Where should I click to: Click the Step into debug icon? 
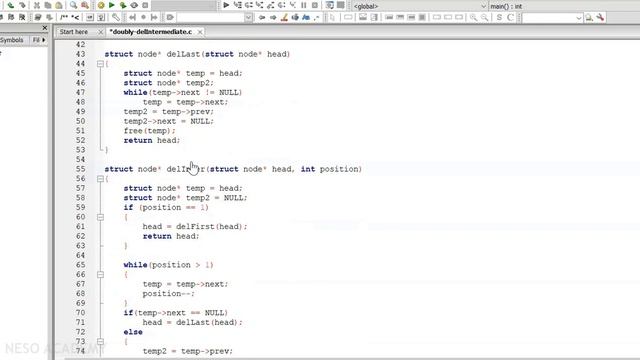(x=260, y=5)
